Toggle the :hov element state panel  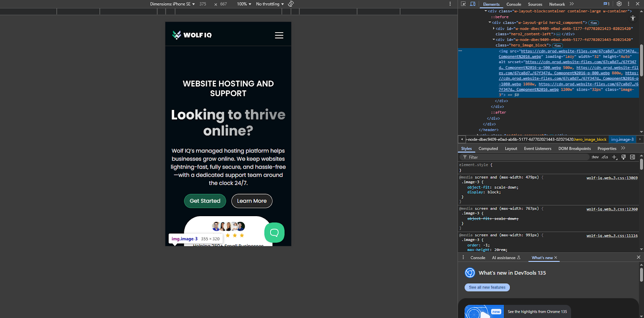595,157
